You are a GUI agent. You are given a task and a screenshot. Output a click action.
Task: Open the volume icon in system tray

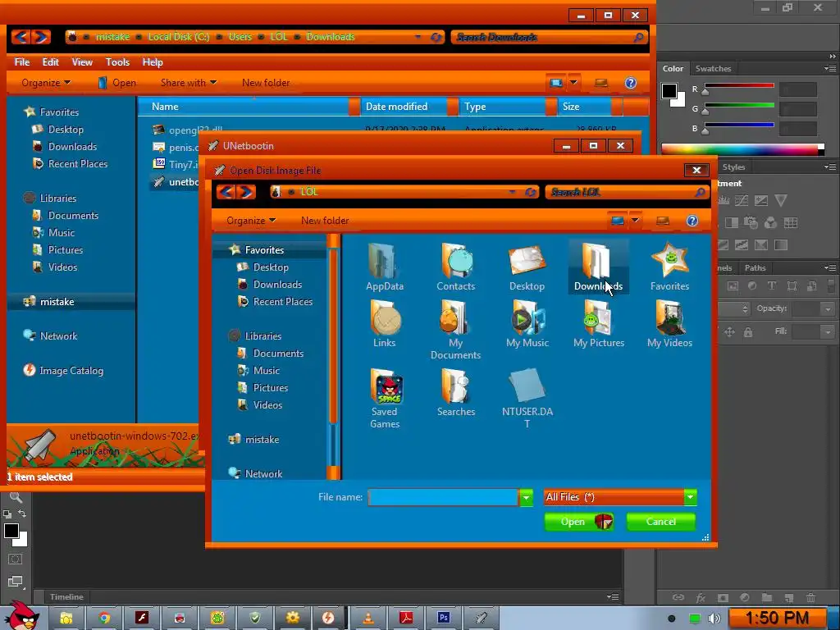(x=714, y=619)
